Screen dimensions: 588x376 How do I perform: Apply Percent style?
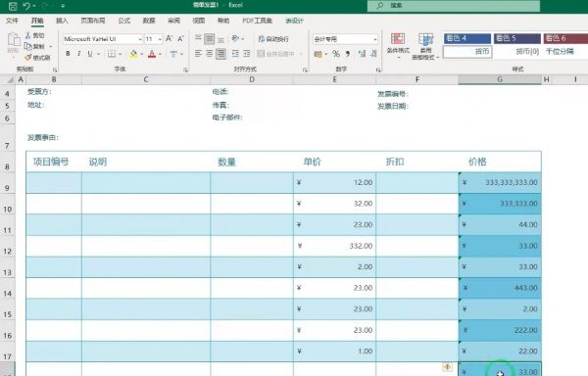pos(336,54)
